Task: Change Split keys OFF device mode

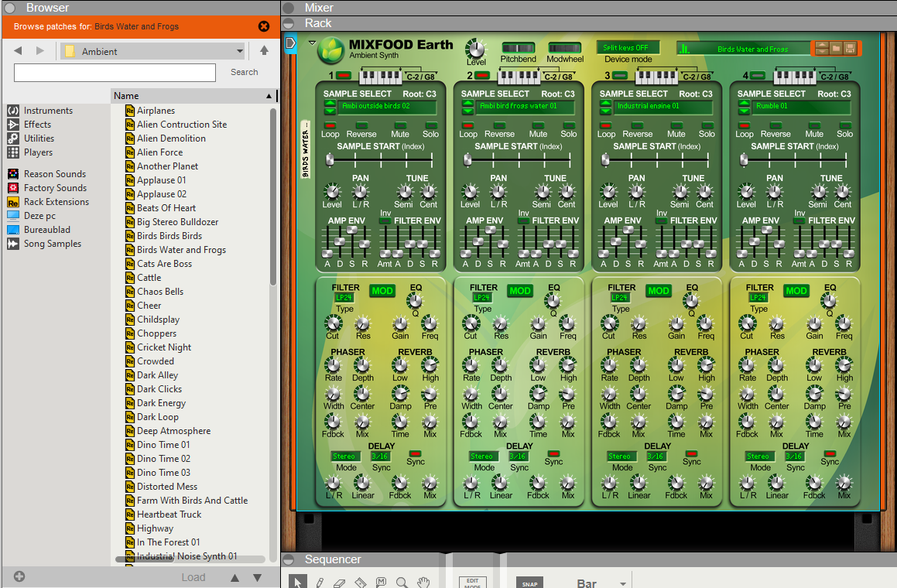Action: 628,47
